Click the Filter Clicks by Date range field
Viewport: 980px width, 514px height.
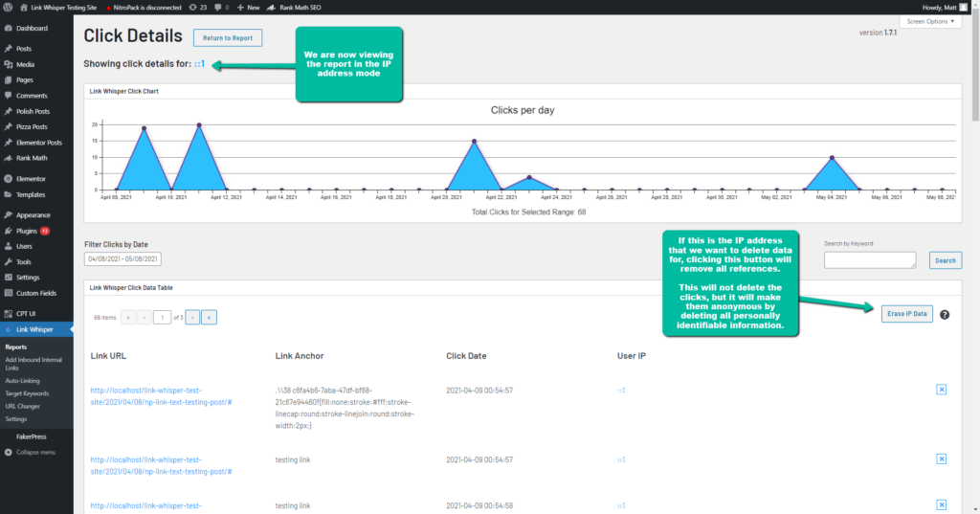click(x=122, y=258)
